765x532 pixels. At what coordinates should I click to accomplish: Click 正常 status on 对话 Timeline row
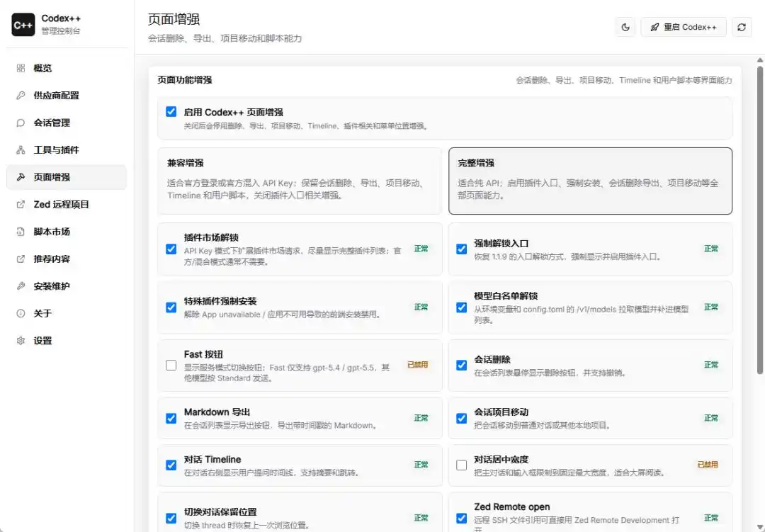(x=421, y=465)
